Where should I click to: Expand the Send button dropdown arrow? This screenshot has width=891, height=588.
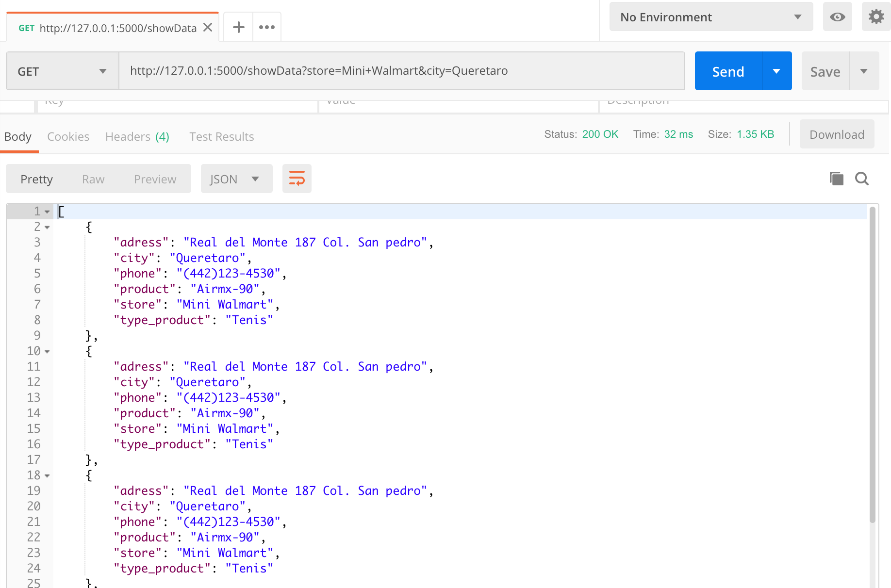pyautogui.click(x=777, y=71)
